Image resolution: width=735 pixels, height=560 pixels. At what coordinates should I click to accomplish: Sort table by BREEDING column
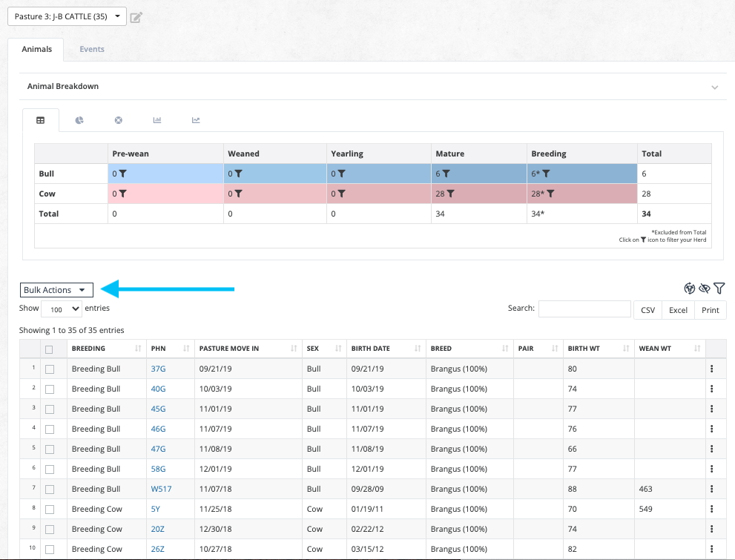pos(106,349)
